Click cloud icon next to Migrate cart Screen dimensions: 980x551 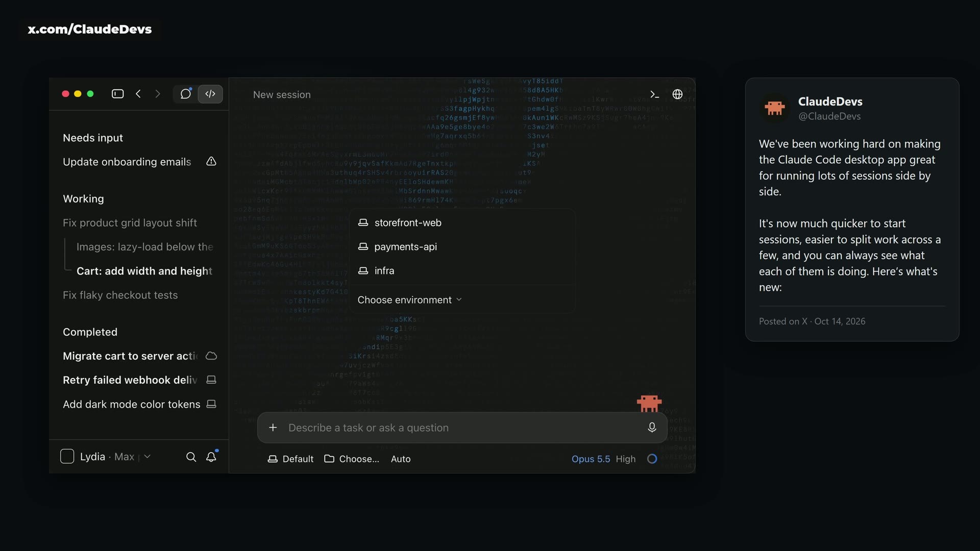click(211, 356)
